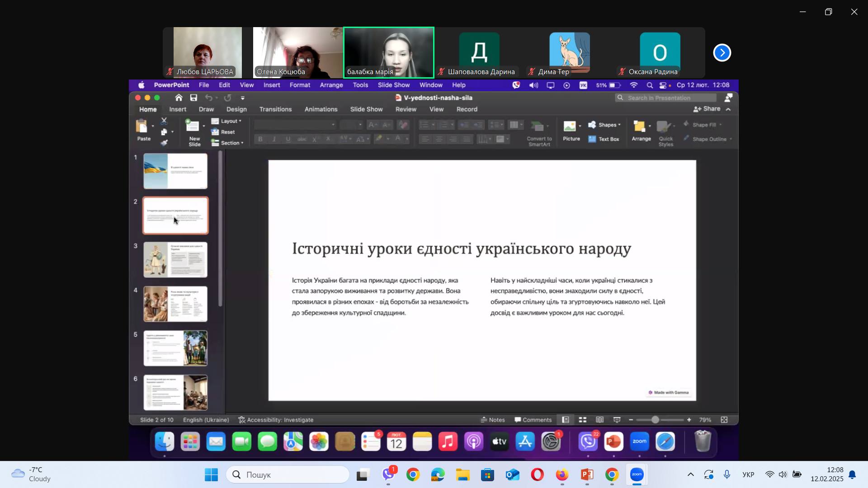
Task: Click the zoom slider handle
Action: (655, 420)
